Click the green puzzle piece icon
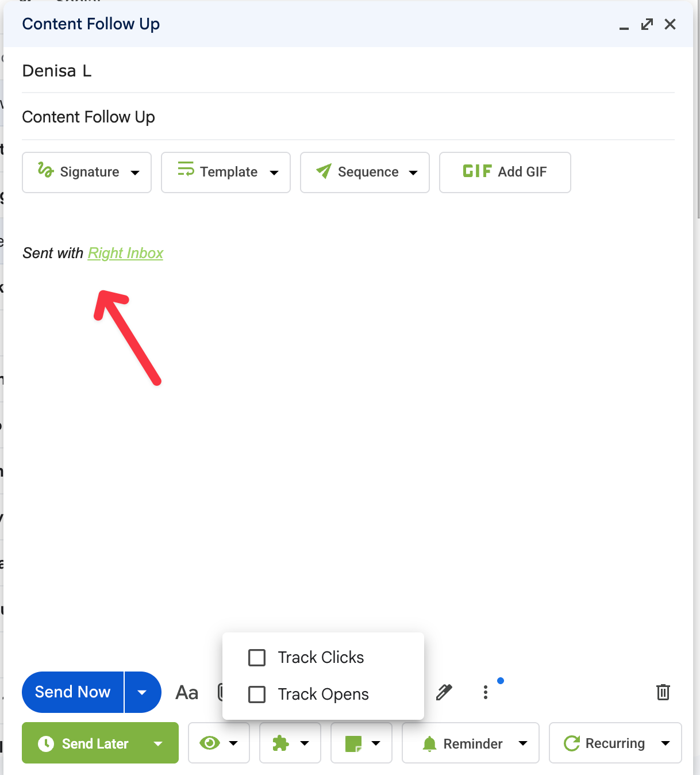Viewport: 700px width, 775px height. pyautogui.click(x=282, y=743)
